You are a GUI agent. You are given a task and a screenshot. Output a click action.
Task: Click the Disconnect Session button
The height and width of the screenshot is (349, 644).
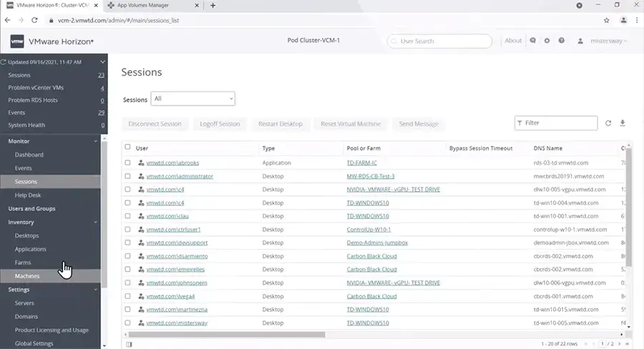click(x=155, y=124)
